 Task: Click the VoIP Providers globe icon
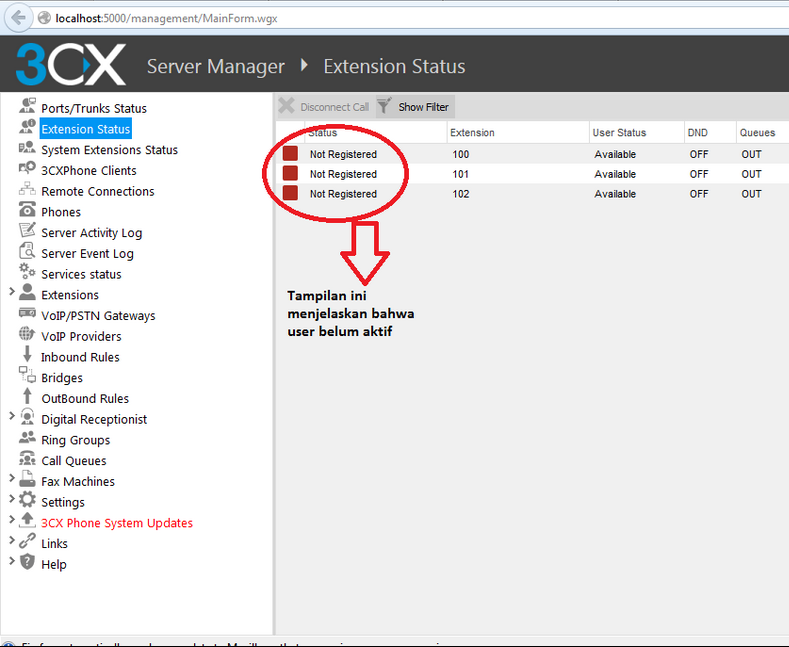click(27, 334)
